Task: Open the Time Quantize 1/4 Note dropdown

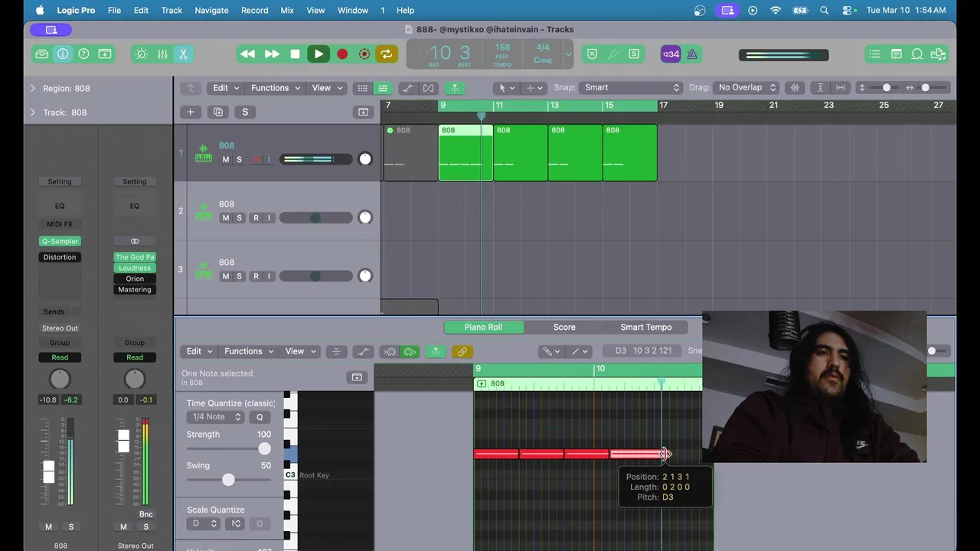Action: click(216, 417)
